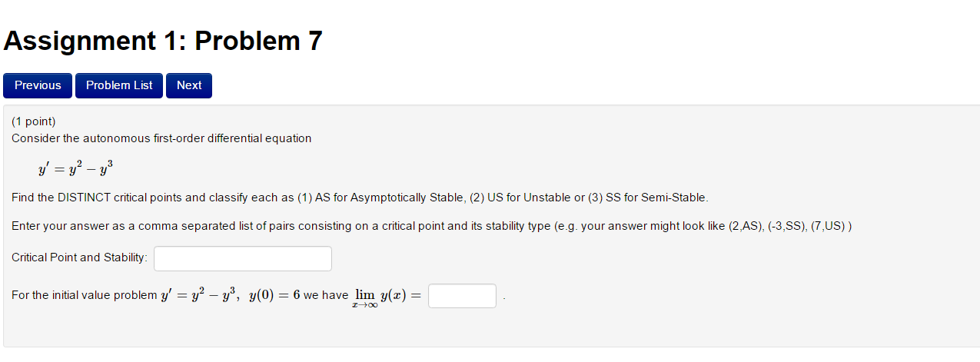Click the 'Critical Point and Stability:' label
The height and width of the screenshot is (362, 980).
[x=80, y=257]
